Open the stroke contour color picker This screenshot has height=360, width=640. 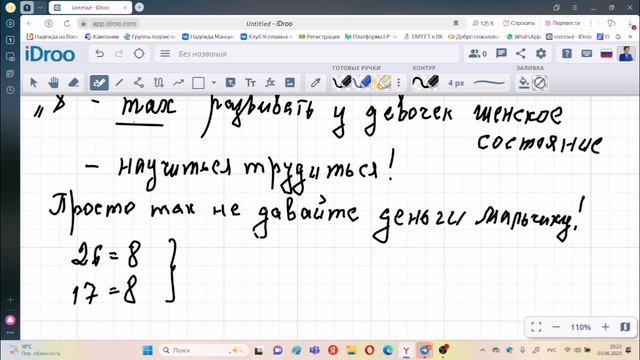point(425,82)
